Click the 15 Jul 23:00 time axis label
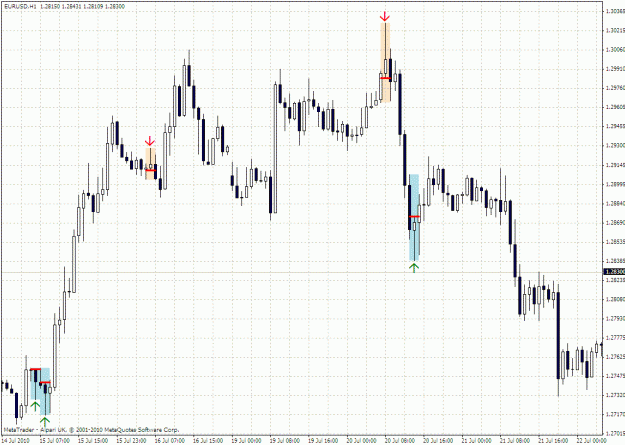Viewport: 625px width, 445px height. pyautogui.click(x=132, y=441)
